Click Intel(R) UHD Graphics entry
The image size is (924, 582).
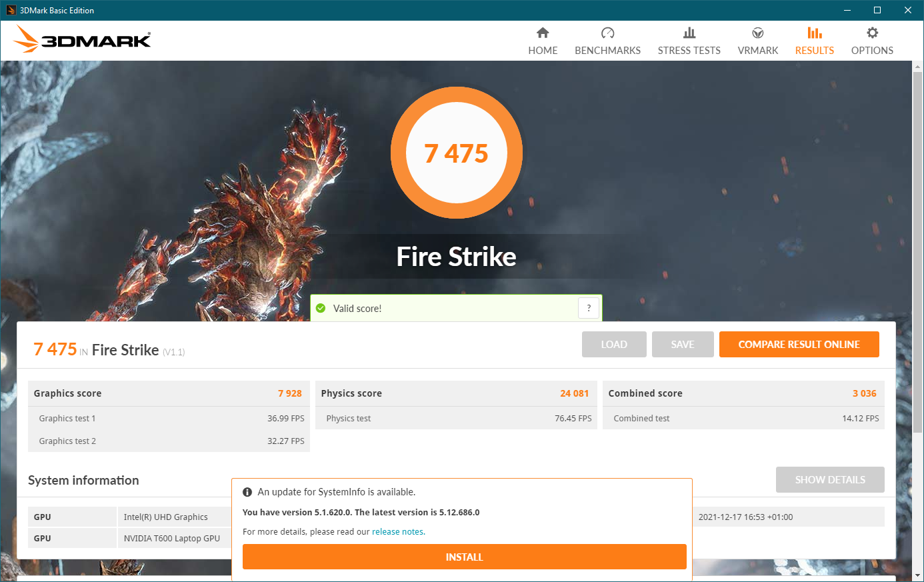[166, 517]
